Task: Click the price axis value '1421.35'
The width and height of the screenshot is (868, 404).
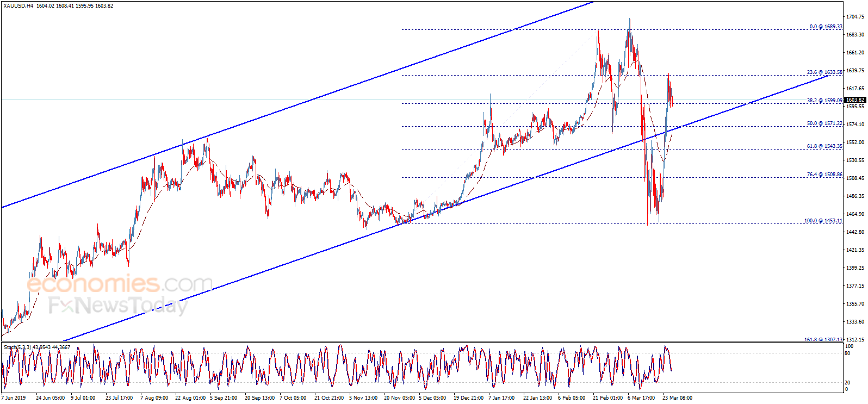Action: 855,250
